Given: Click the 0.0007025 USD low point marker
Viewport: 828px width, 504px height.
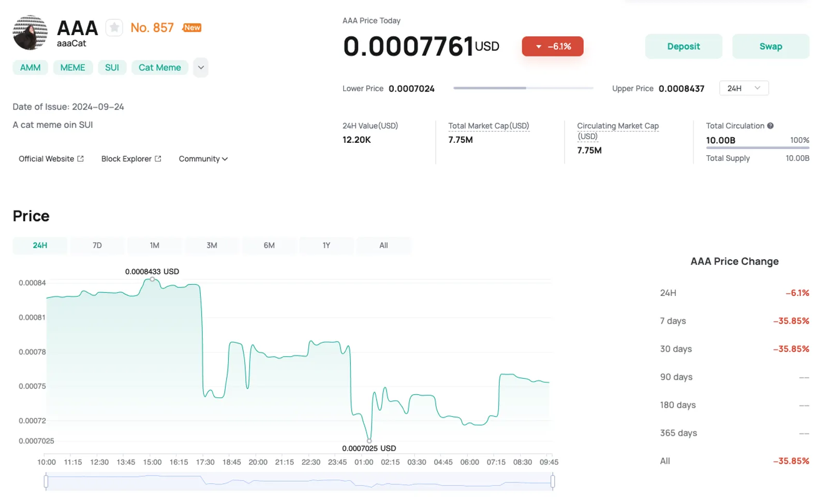Looking at the screenshot, I should tap(369, 441).
